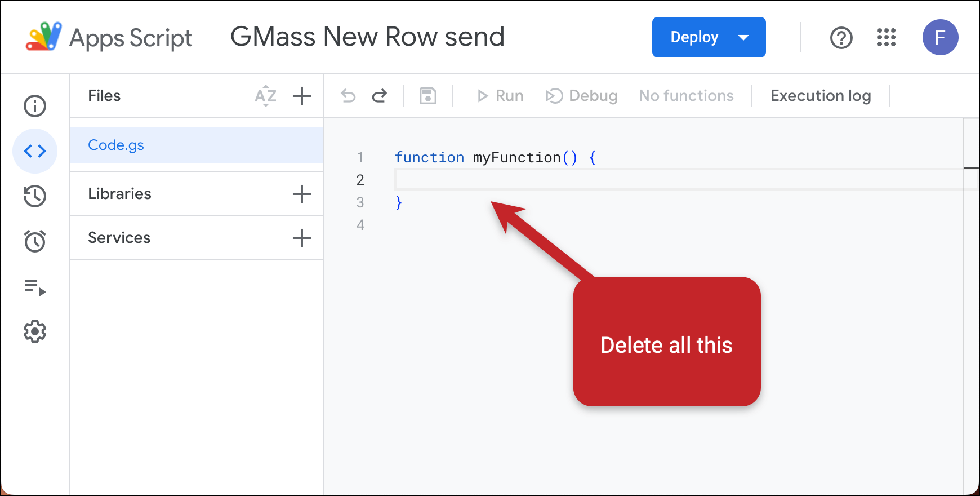
Task: Open the Overview info icon in sidebar
Action: click(x=35, y=106)
